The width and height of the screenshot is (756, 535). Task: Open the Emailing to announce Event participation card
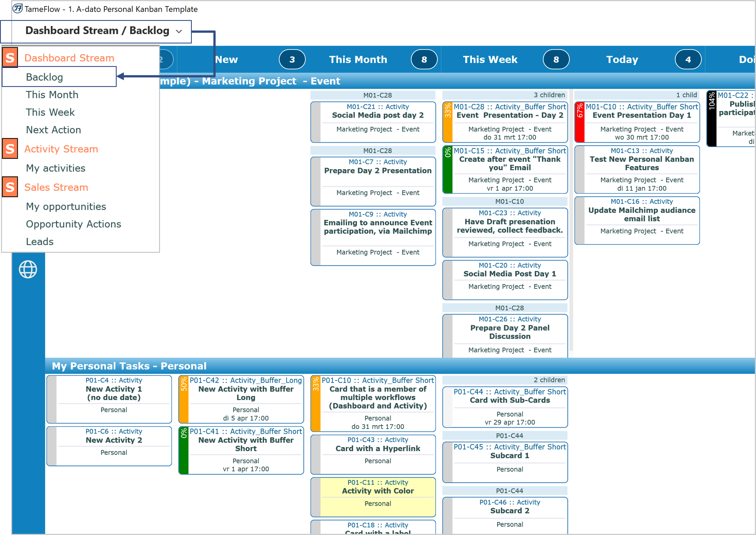(373, 237)
